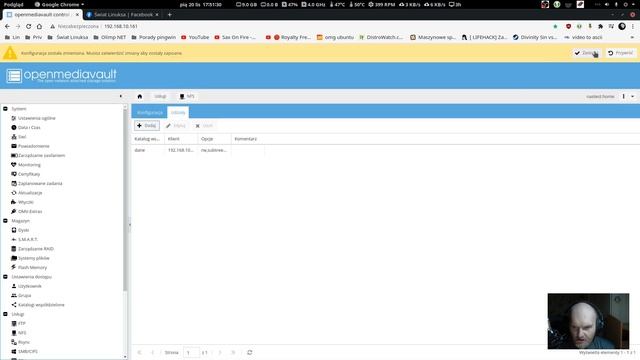Refresh the shares grid

coord(249,353)
